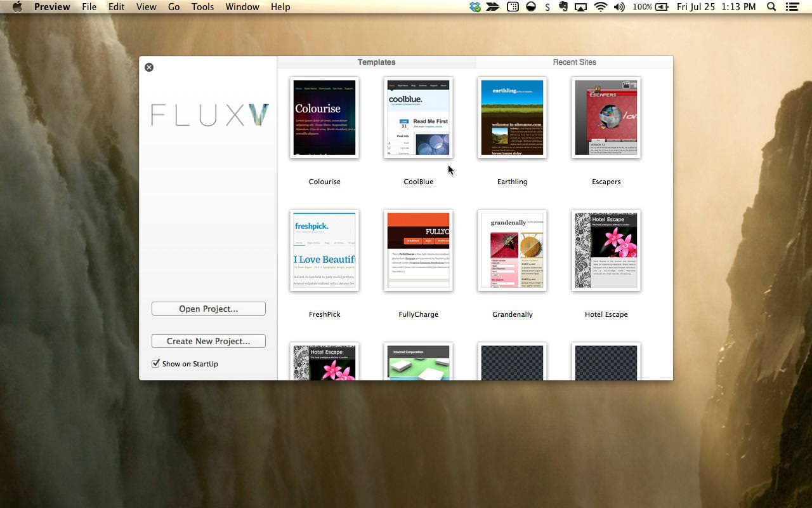812x508 pixels.
Task: Switch to the Templates tab
Action: (377, 62)
